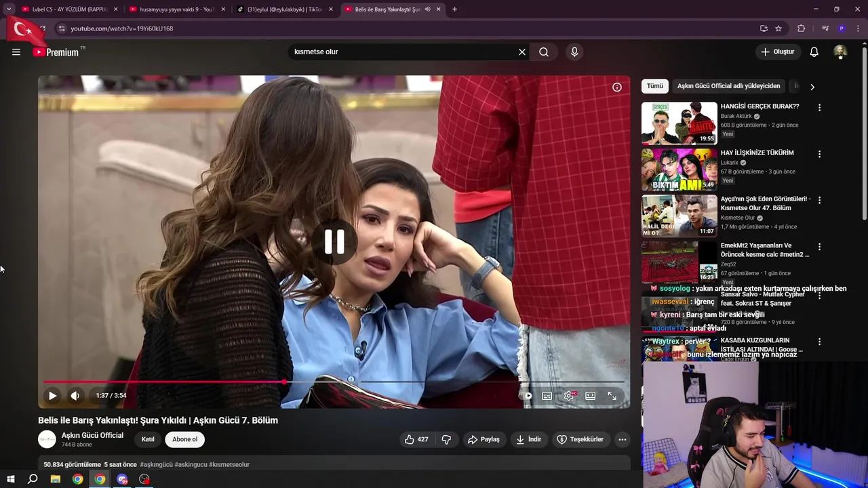Viewport: 868px width, 488px height.
Task: Open a new browser tab with plus
Action: (454, 9)
